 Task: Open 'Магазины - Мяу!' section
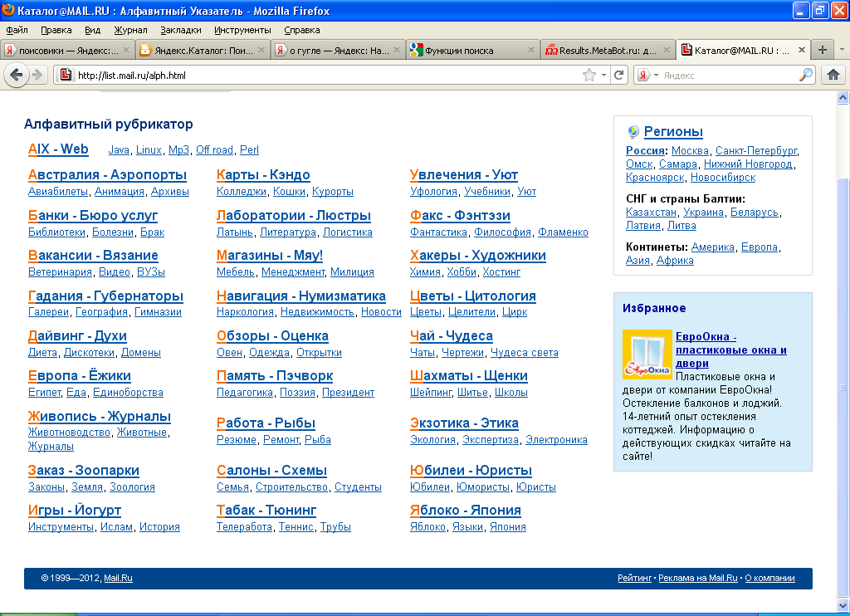pyautogui.click(x=270, y=255)
